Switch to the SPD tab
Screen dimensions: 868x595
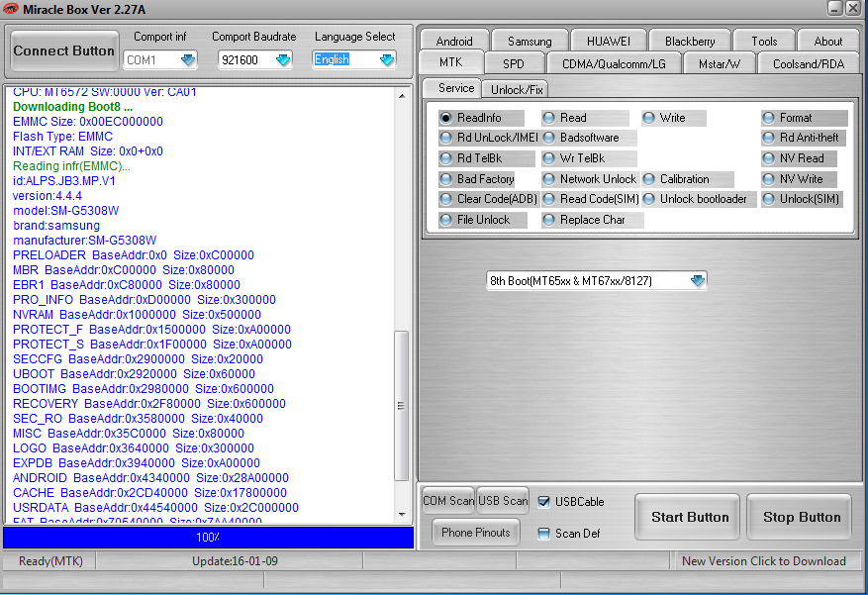click(513, 63)
